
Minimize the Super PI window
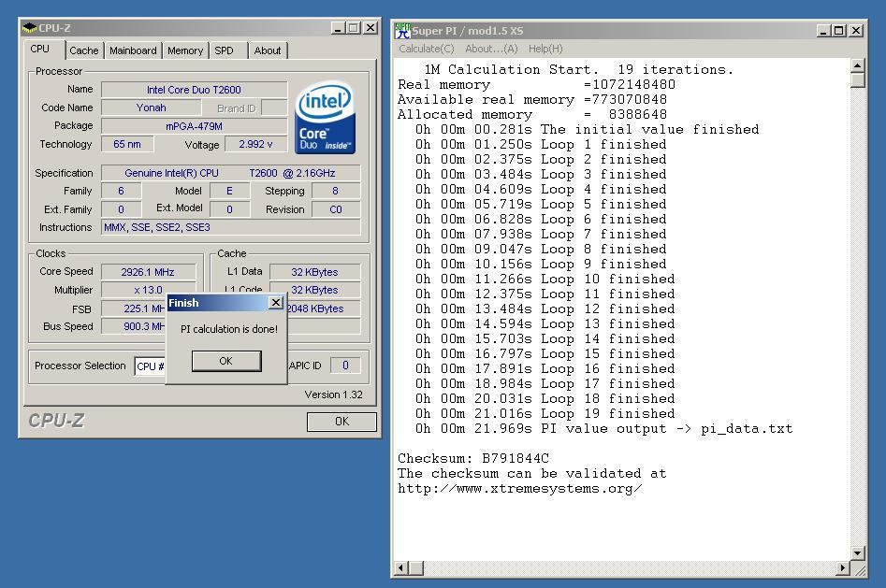[824, 31]
